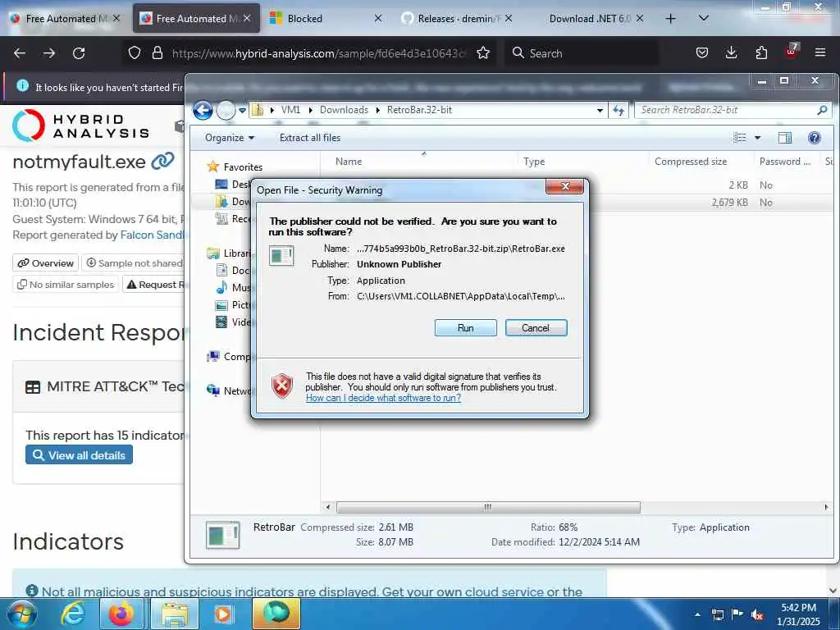
Task: Select Network in Explorer navigation pane
Action: 229,391
